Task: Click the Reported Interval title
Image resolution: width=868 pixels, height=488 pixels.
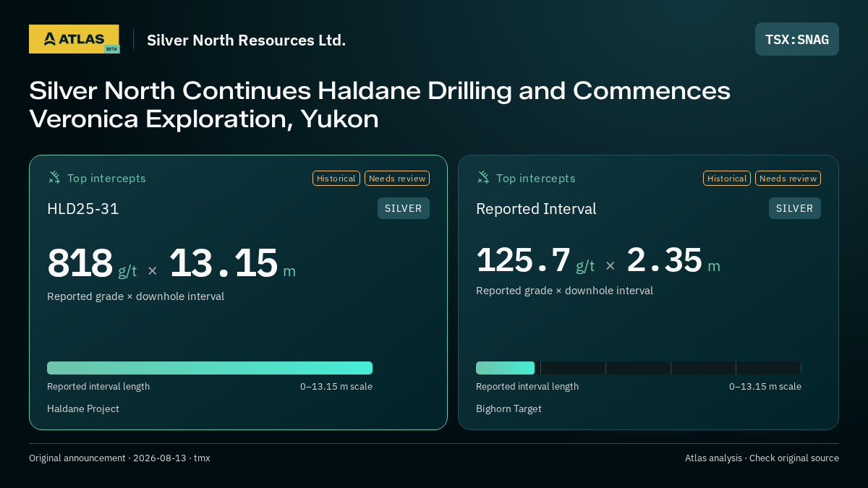Action: [x=536, y=209]
